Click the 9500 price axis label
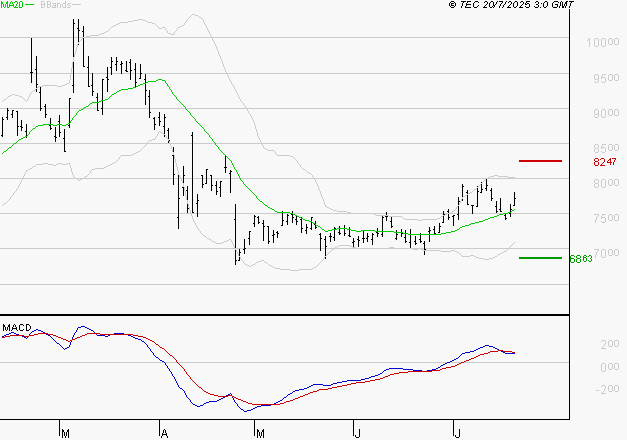Image resolution: width=627 pixels, height=440 pixels. coord(606,78)
